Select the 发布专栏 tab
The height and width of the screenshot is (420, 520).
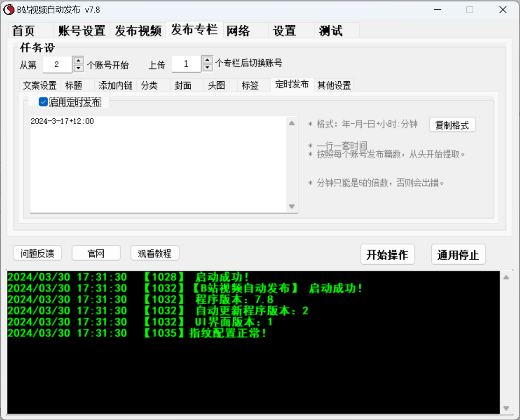[x=194, y=30]
